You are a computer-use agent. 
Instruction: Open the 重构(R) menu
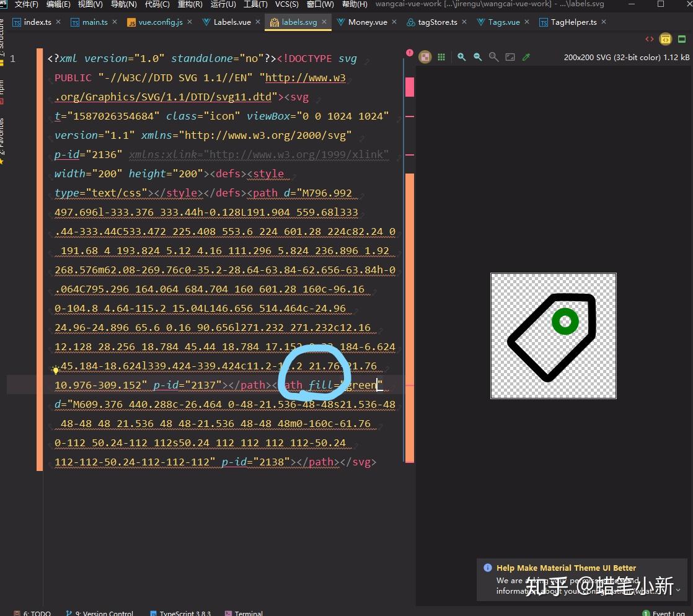pyautogui.click(x=190, y=4)
